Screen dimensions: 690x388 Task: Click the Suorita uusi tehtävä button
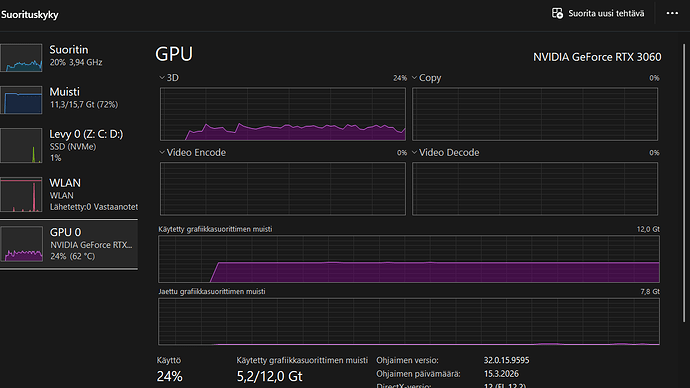[x=598, y=14]
